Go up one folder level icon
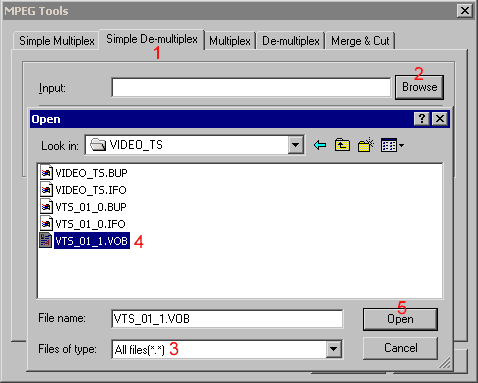Screen dimensions: 478x383 click(x=342, y=145)
